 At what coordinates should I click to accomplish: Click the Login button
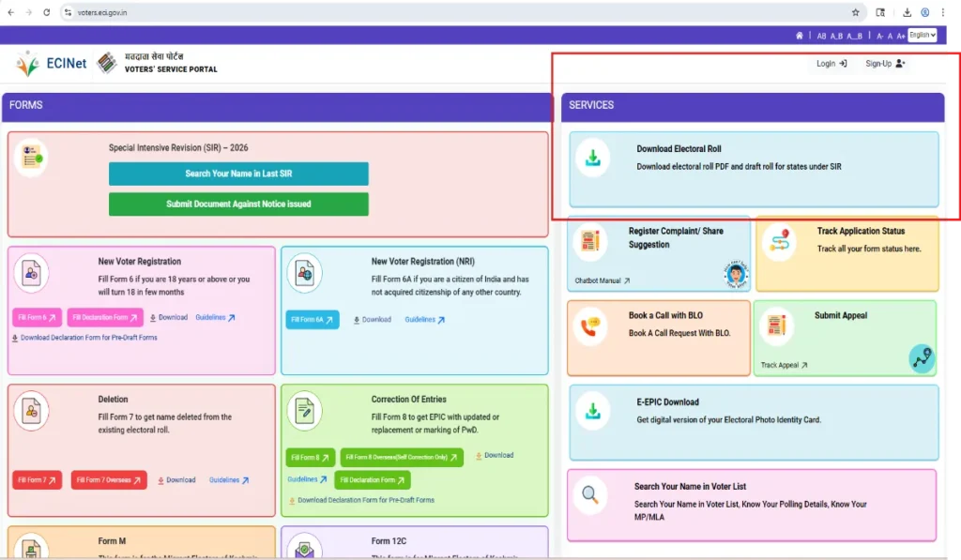point(831,64)
